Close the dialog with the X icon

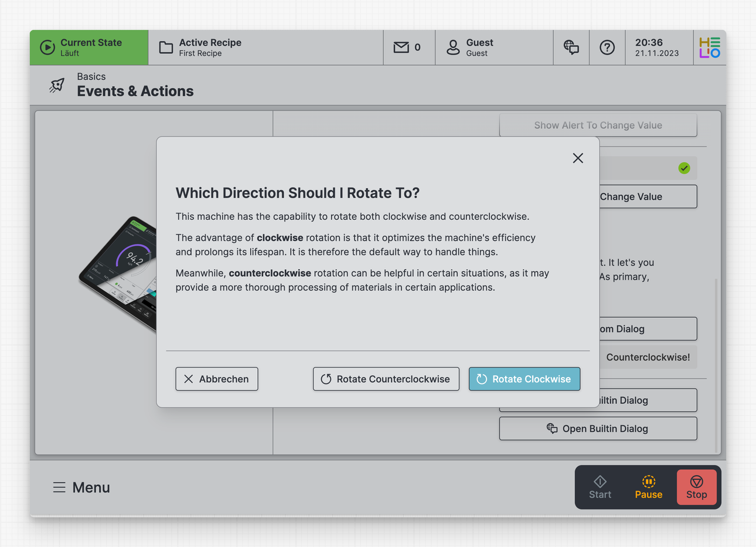coord(578,158)
